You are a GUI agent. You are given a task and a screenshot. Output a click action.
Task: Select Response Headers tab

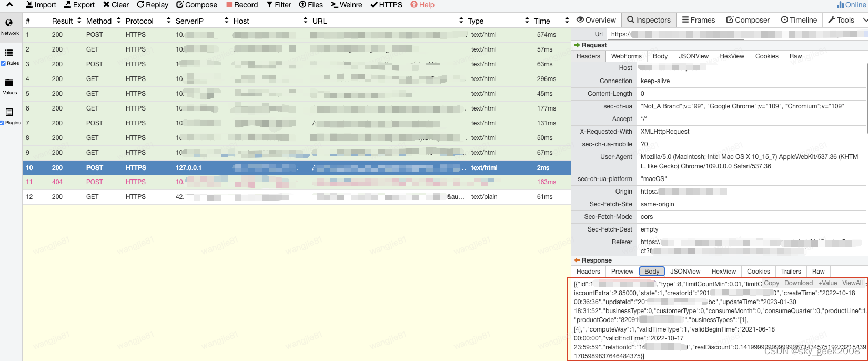point(588,272)
